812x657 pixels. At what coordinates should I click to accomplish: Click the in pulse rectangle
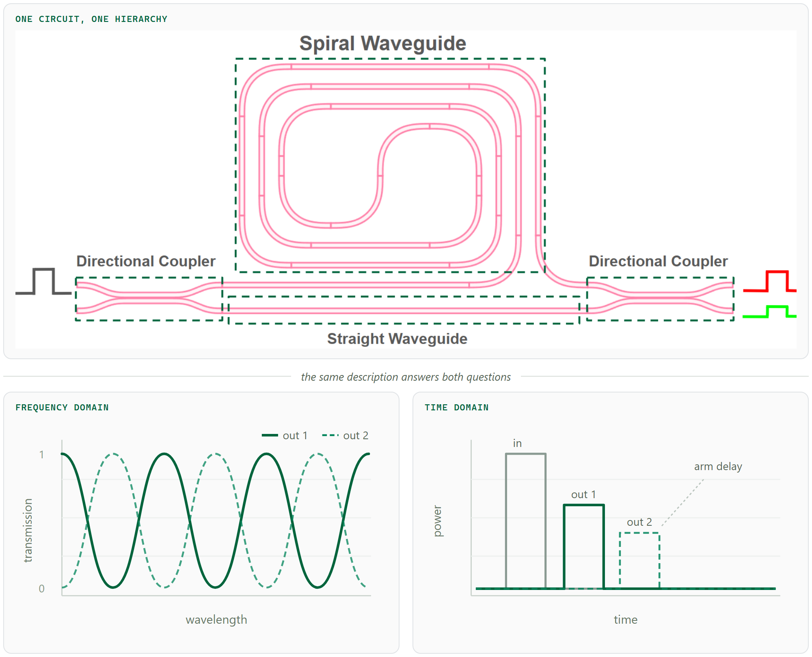tap(526, 521)
